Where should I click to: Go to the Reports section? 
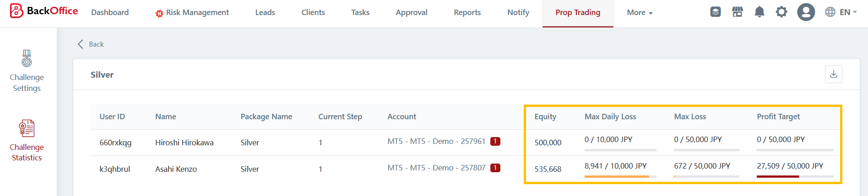click(467, 13)
